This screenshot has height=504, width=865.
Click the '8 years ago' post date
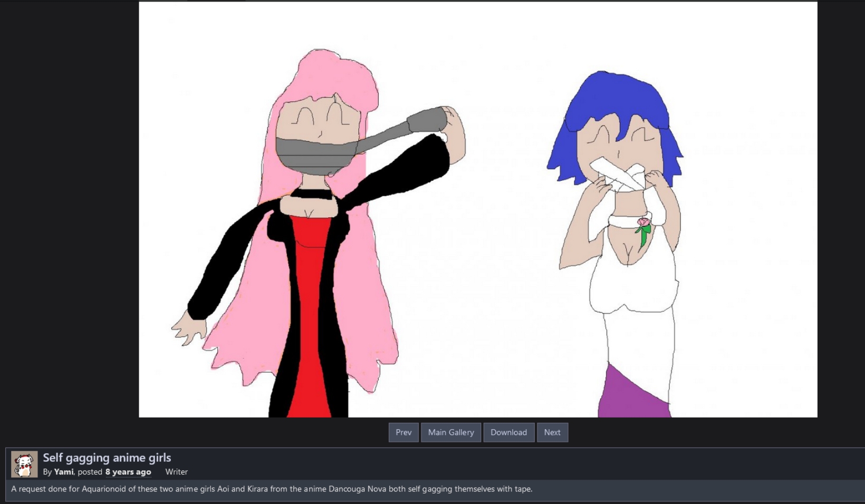pos(128,472)
